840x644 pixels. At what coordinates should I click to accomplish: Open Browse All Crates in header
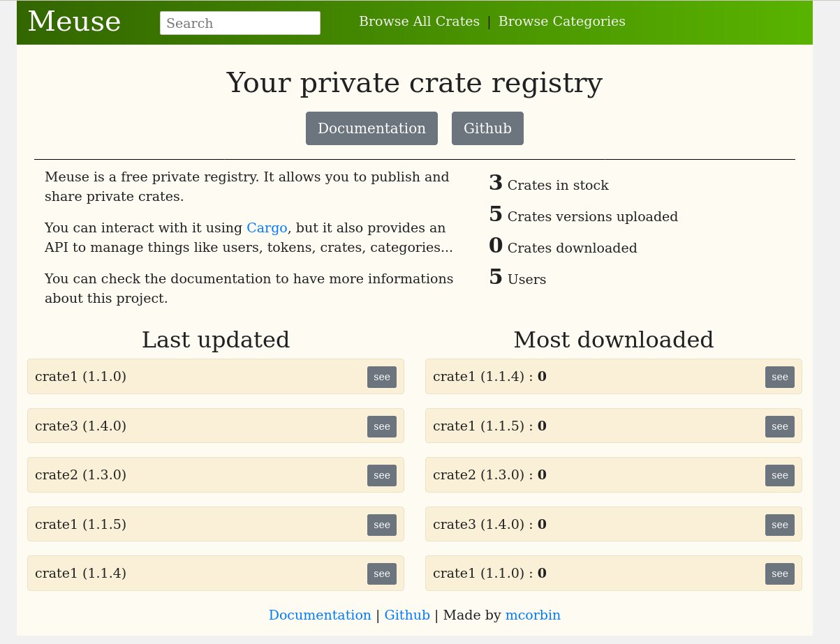tap(419, 22)
